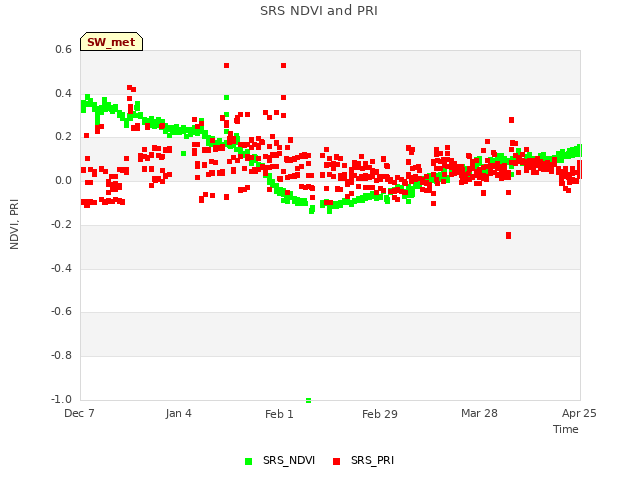The width and height of the screenshot is (640, 480).
Task: Click the 0.4 y-axis tick label
Action: (x=63, y=93)
